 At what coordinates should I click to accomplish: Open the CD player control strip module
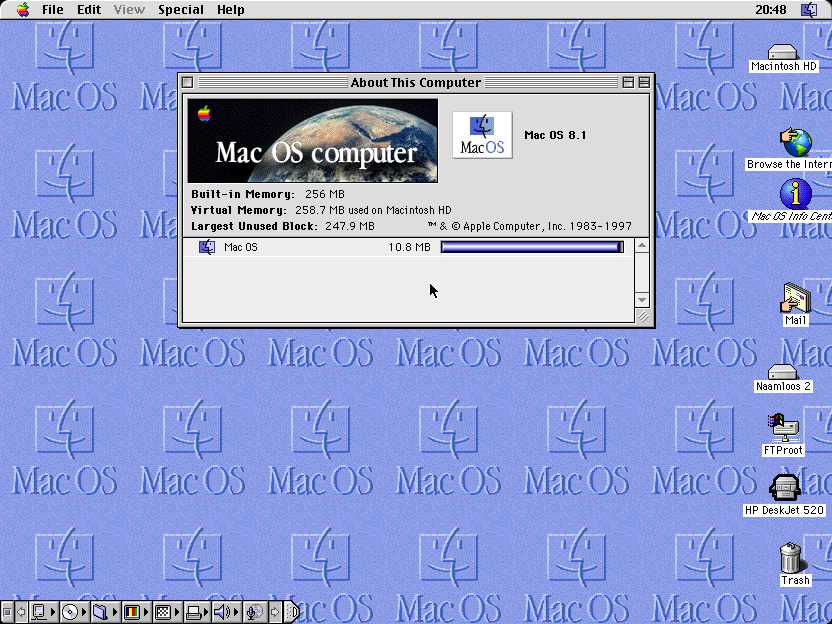coord(70,612)
